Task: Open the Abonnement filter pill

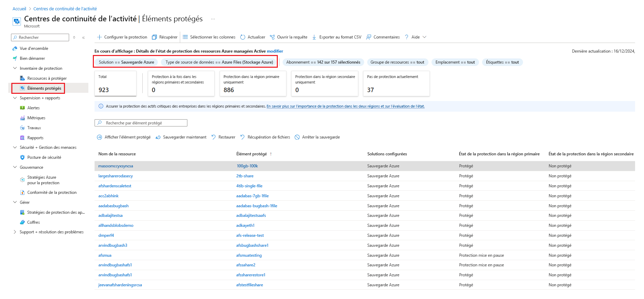Action: click(x=323, y=62)
